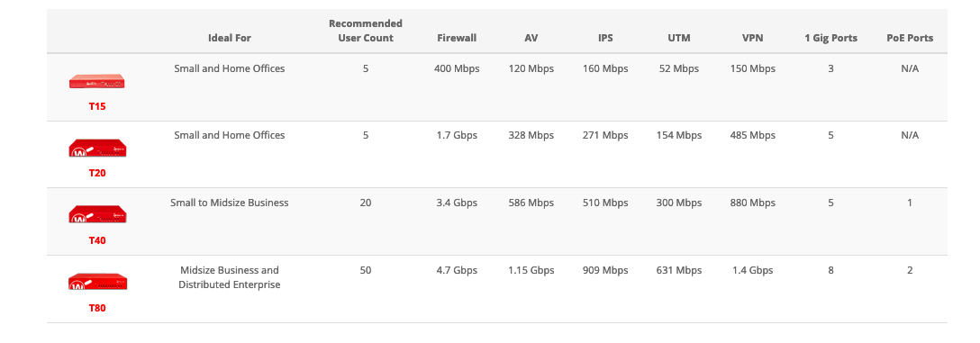Screen dimensions: 980x343
Task: Select the T15 400 Mbps firewall value
Action: [457, 68]
